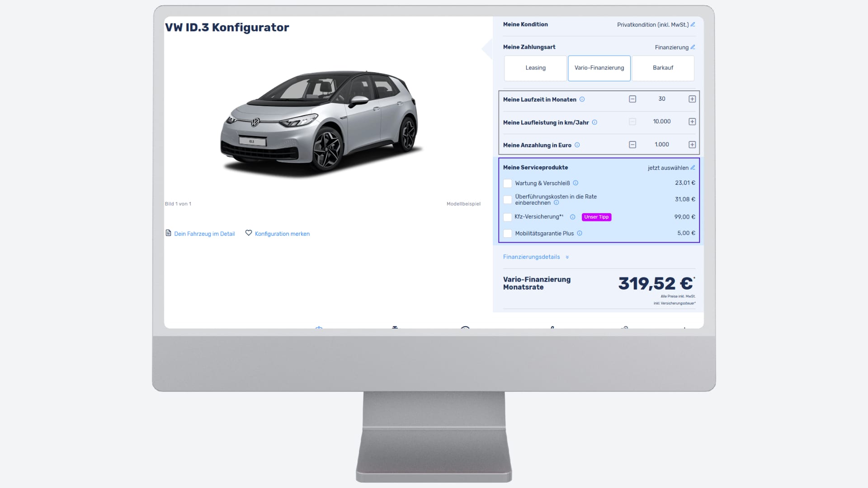This screenshot has height=488, width=868.
Task: Click the Privatkondition (inkl. MwSt.) text
Action: (653, 25)
